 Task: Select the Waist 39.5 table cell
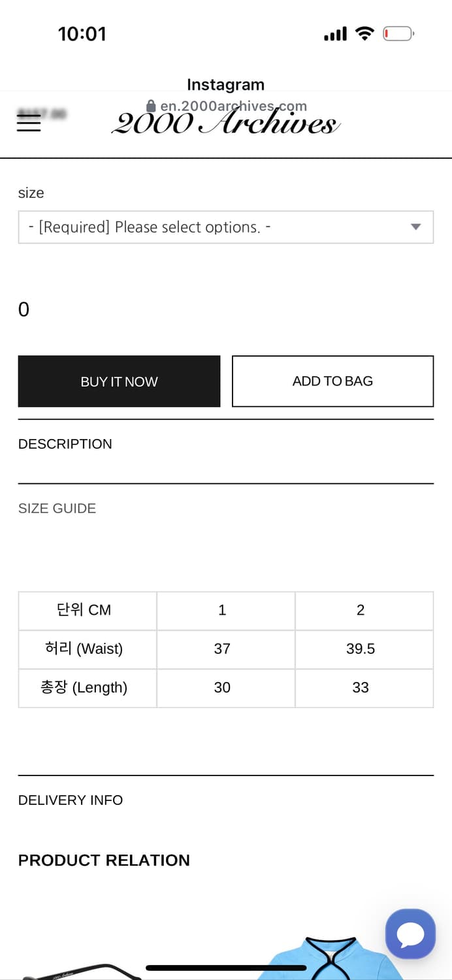coord(361,649)
